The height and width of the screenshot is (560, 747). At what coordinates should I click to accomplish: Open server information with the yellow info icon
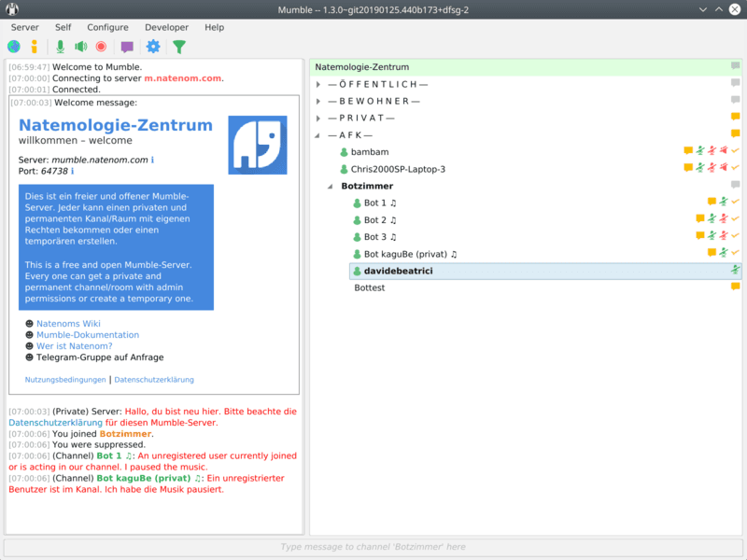(35, 47)
